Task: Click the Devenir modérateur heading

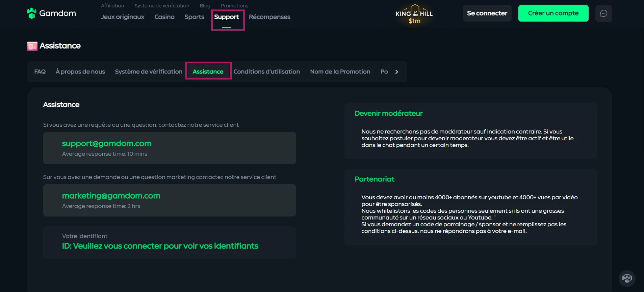Action: (x=389, y=114)
